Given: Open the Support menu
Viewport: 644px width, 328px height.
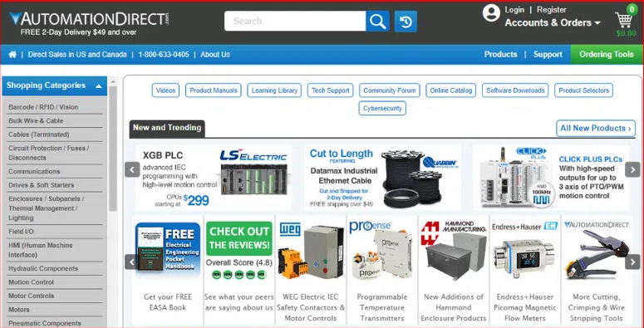Looking at the screenshot, I should click(x=548, y=54).
